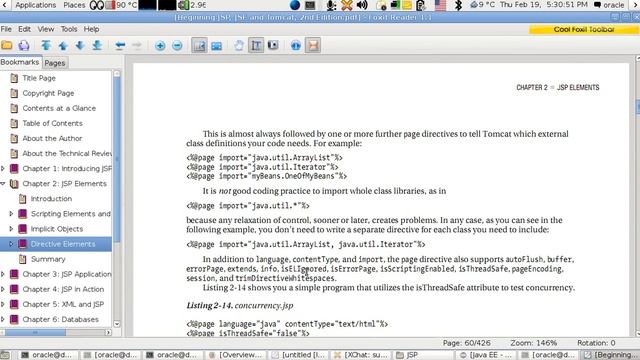Screen dimensions: 640x360
Task: Open the View menu
Action: coord(46,29)
